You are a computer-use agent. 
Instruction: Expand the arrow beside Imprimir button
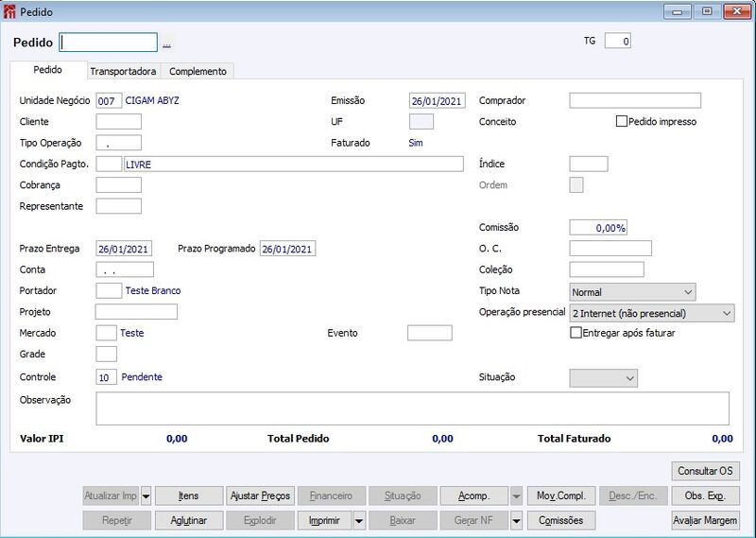(359, 521)
